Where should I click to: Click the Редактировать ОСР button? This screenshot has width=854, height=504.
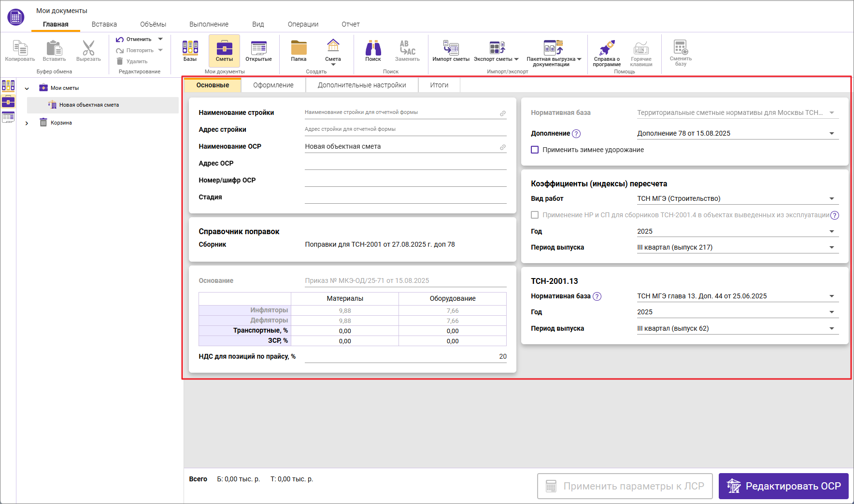(783, 486)
